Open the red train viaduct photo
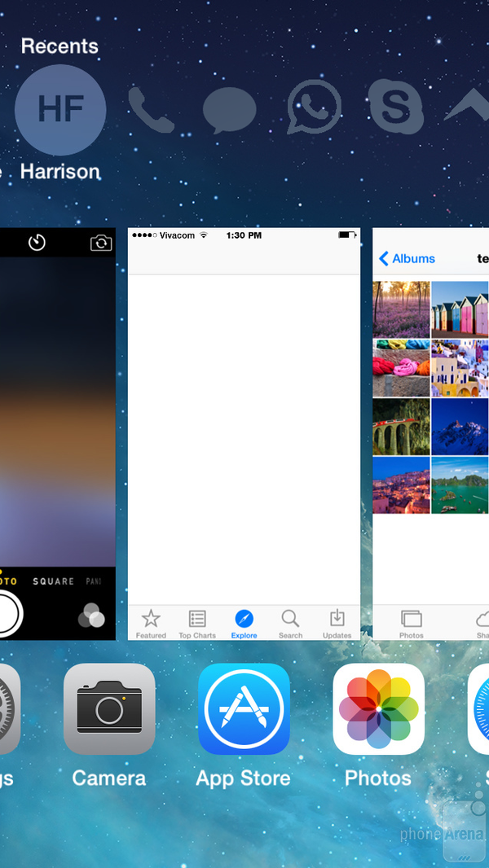This screenshot has height=868, width=489. pyautogui.click(x=401, y=427)
